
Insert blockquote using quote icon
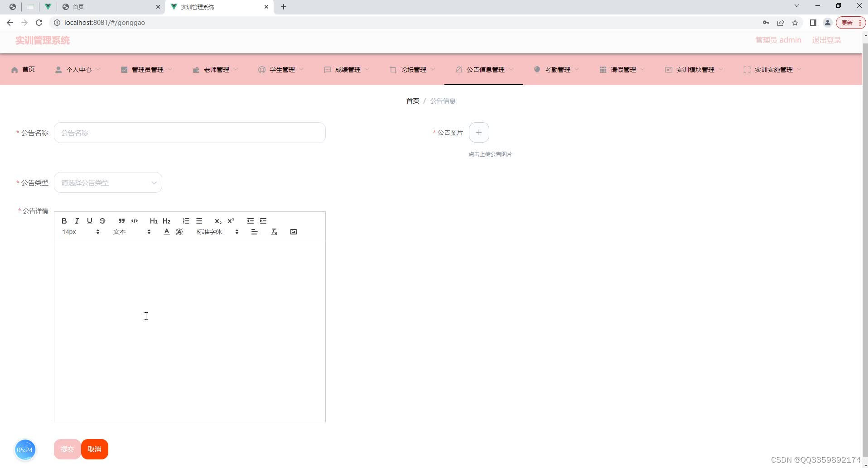(121, 221)
